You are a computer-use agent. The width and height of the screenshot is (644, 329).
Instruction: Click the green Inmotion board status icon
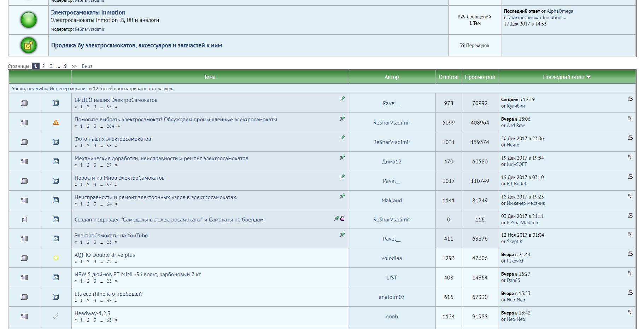pos(29,20)
